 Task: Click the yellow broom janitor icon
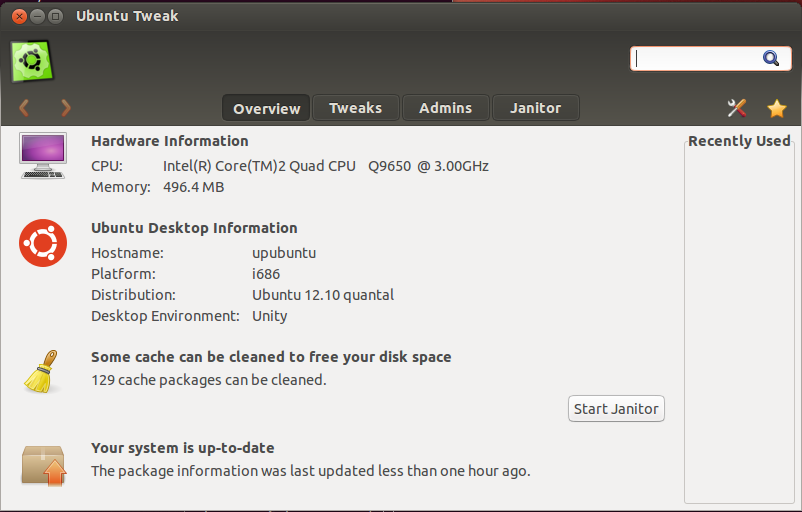41,372
